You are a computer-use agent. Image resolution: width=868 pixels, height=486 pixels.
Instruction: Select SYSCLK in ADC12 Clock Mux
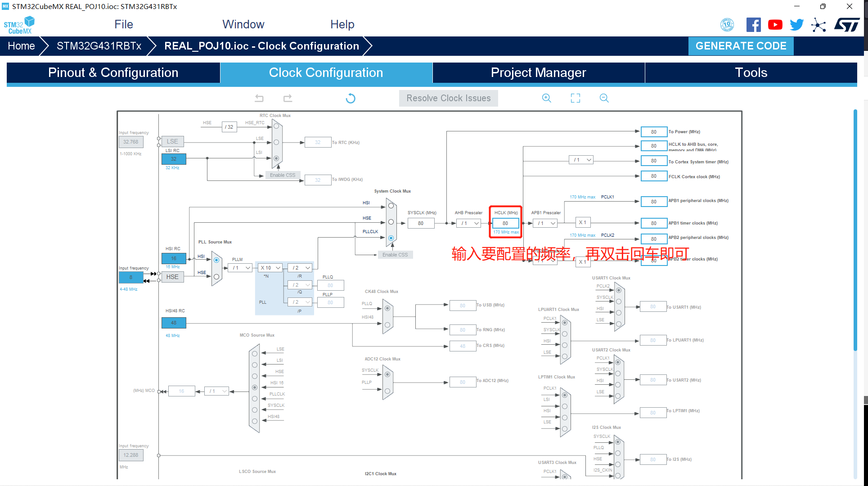tap(387, 374)
